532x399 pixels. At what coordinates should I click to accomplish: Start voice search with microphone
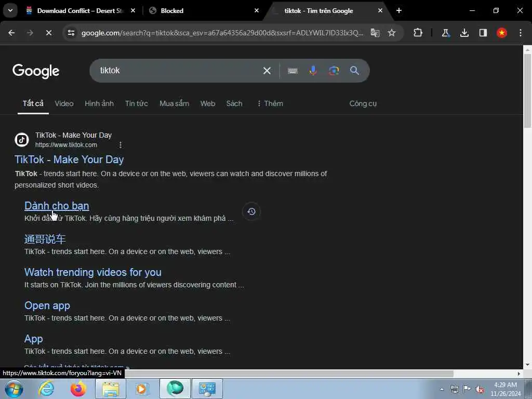[x=313, y=71]
